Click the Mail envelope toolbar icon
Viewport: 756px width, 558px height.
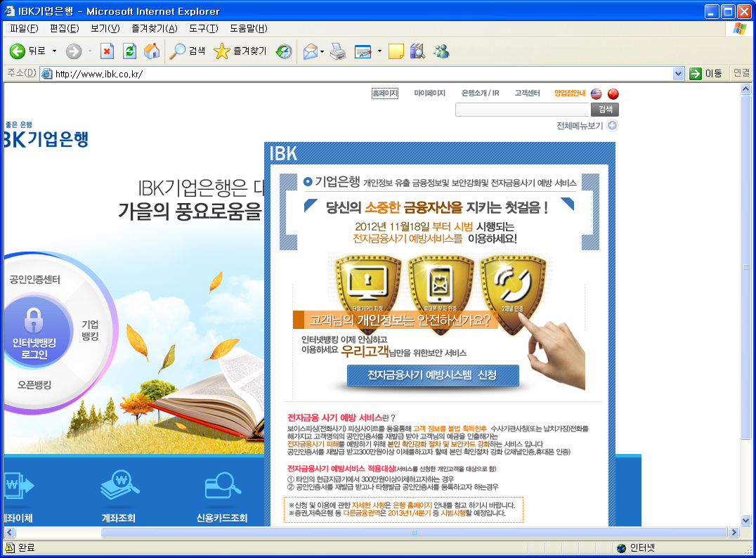click(x=310, y=51)
